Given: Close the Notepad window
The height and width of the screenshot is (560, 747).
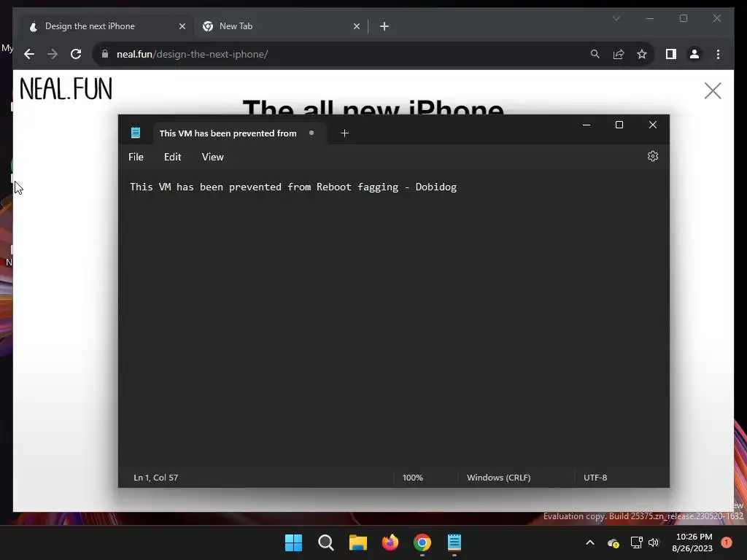Looking at the screenshot, I should click(x=653, y=125).
